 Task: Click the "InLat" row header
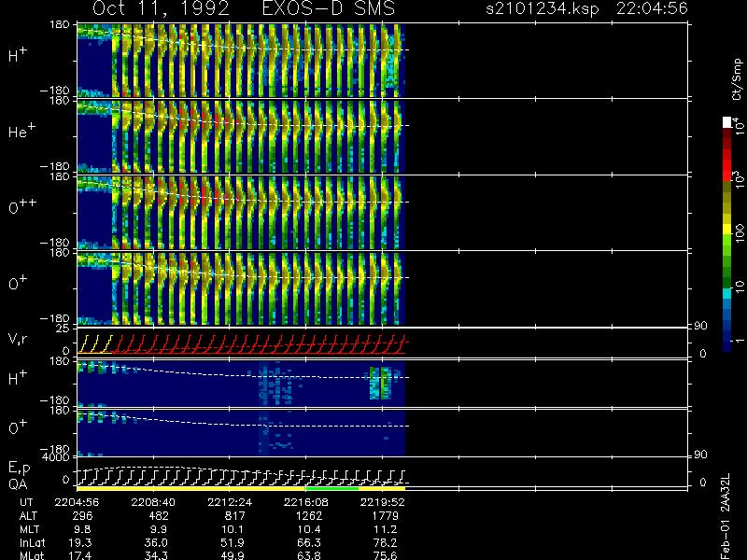pos(32,543)
